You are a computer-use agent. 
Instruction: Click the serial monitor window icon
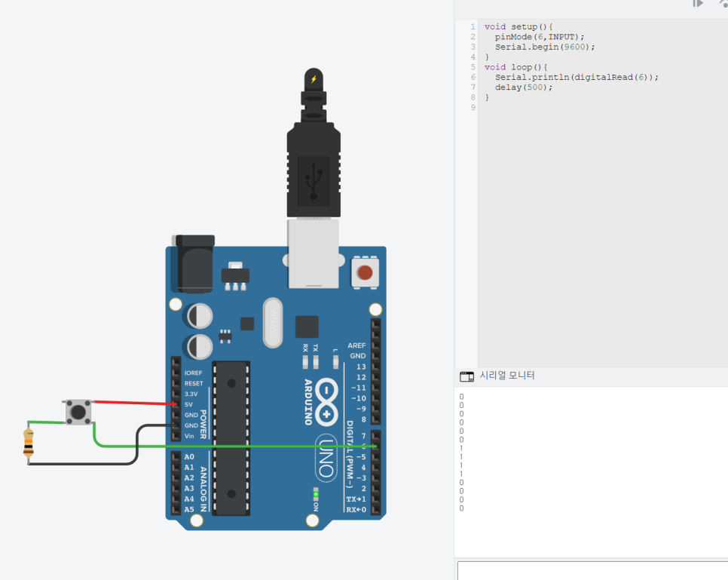(x=466, y=376)
